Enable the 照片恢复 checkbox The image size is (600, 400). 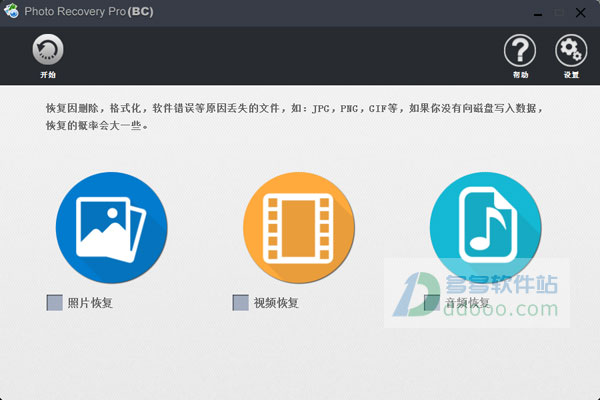tap(54, 302)
